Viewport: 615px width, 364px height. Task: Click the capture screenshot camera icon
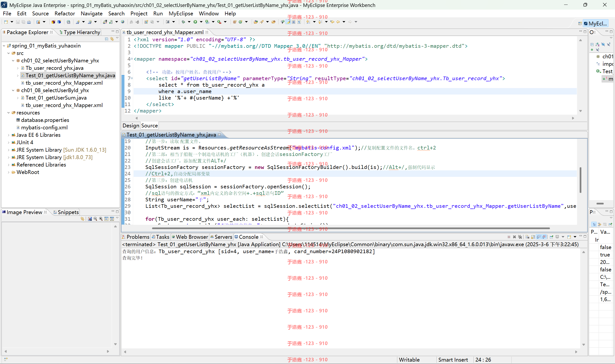[x=168, y=22]
